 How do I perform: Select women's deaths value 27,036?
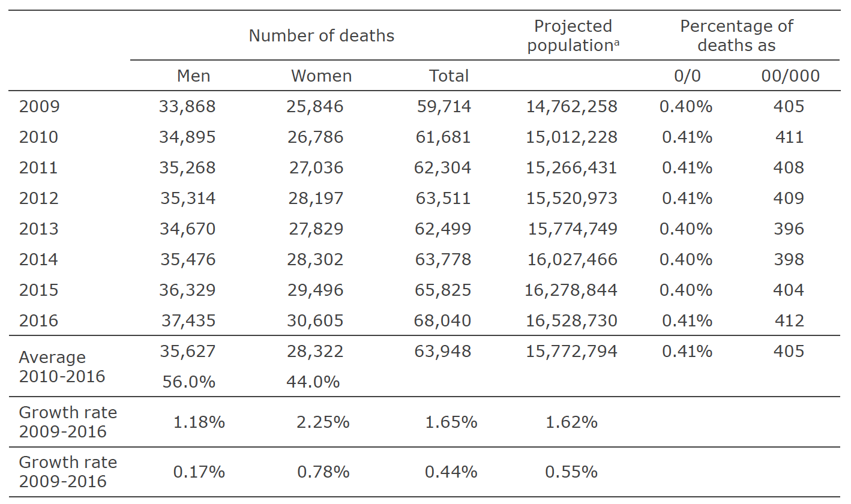(316, 168)
